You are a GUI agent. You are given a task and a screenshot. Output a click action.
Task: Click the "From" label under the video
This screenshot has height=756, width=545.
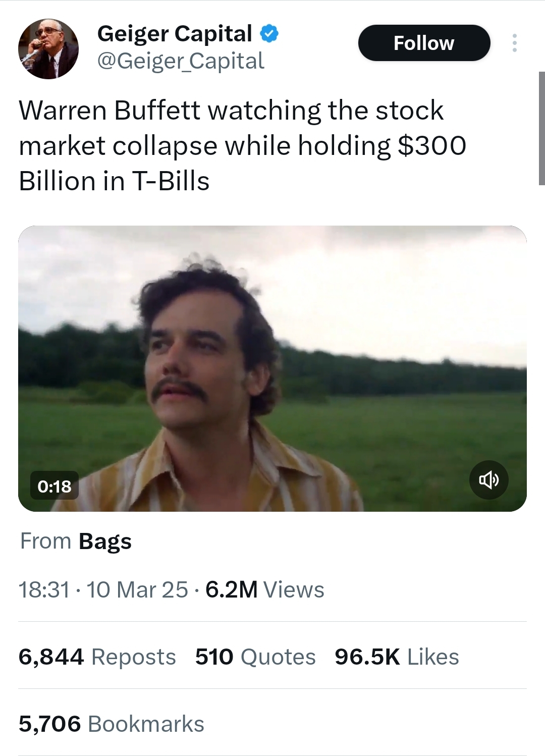pos(45,542)
